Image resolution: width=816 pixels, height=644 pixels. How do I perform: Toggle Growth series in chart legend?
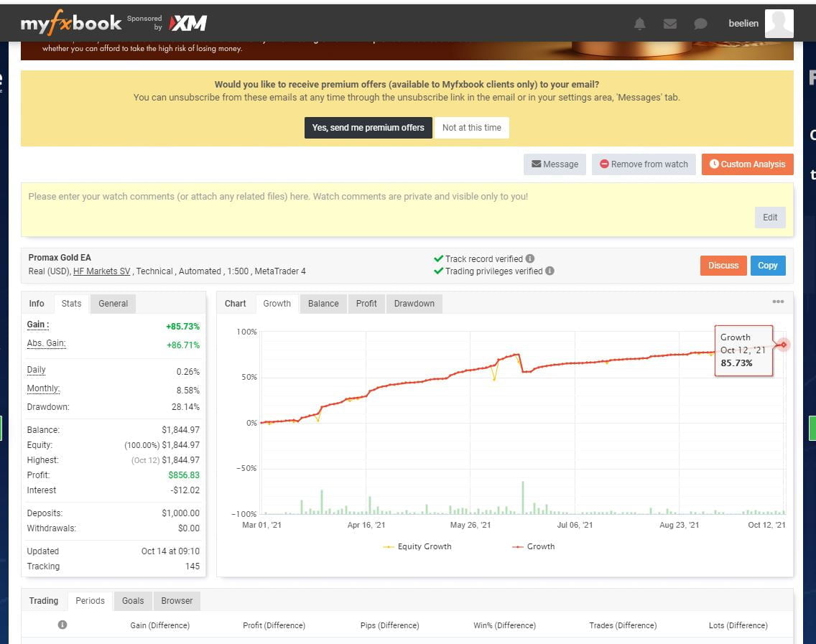(x=533, y=546)
